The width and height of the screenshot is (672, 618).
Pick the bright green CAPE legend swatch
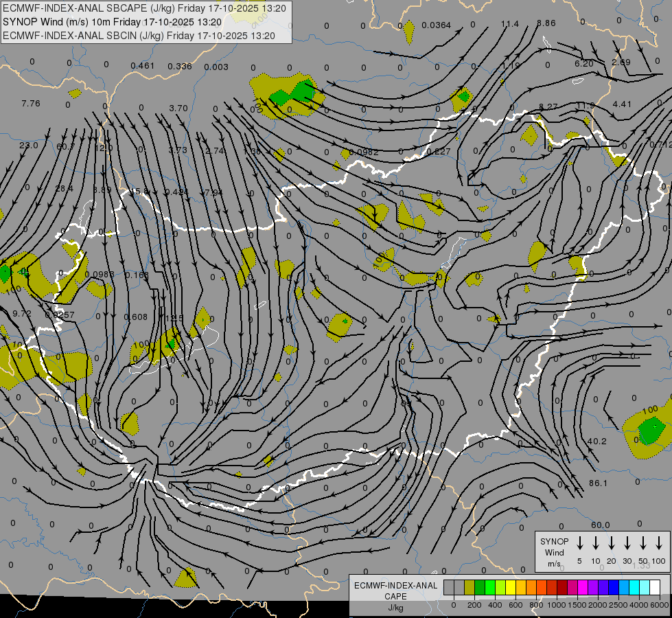tap(490, 588)
